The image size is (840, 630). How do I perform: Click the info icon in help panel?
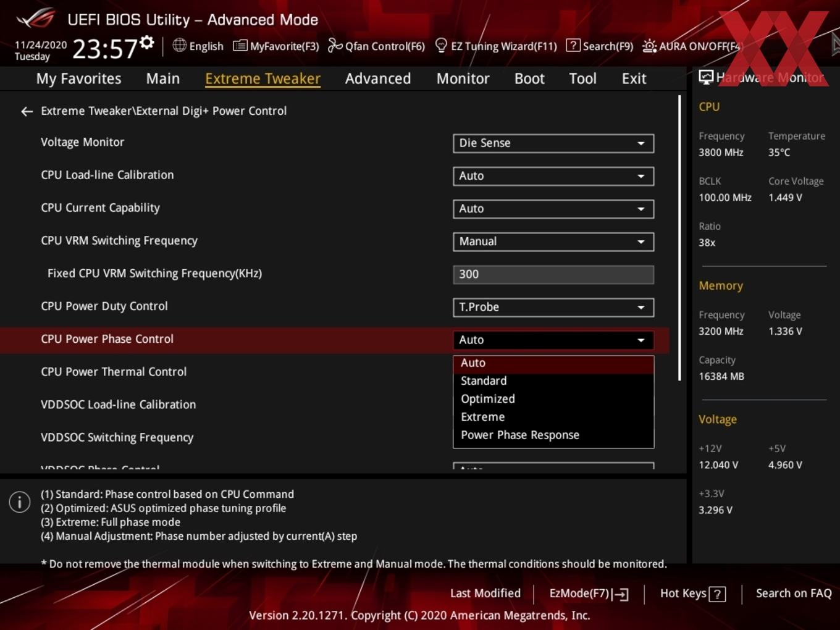tap(20, 502)
